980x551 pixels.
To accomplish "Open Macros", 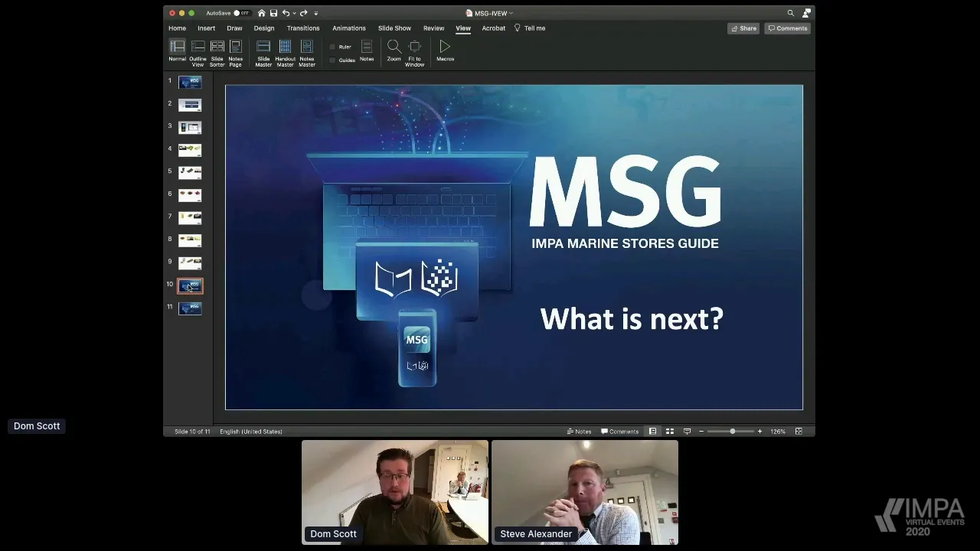I will tap(445, 51).
